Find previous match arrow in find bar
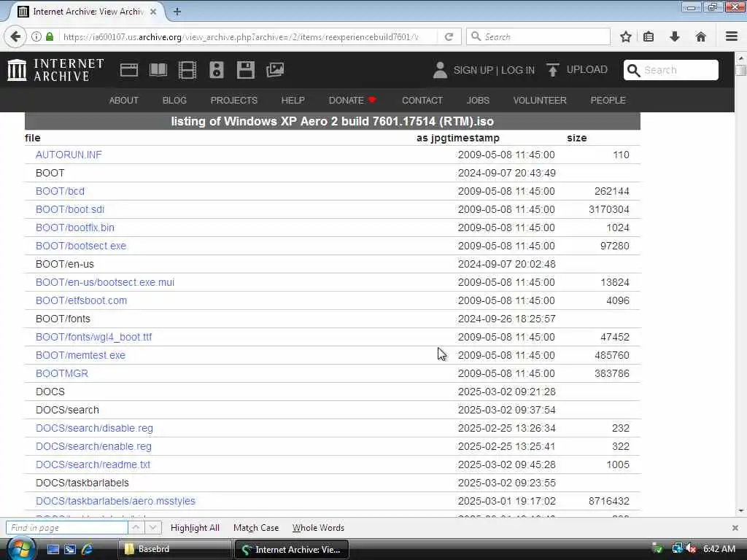Viewport: 747px width, 560px height. click(x=136, y=528)
